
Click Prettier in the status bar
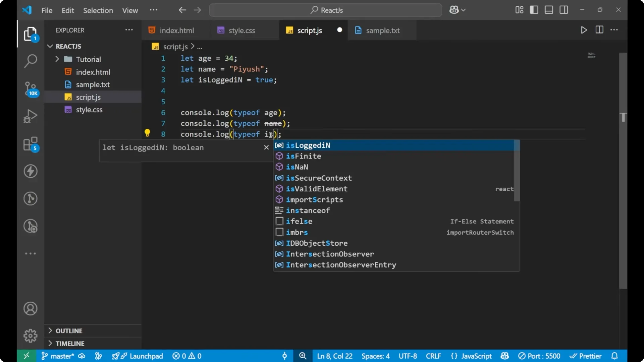(x=586, y=356)
